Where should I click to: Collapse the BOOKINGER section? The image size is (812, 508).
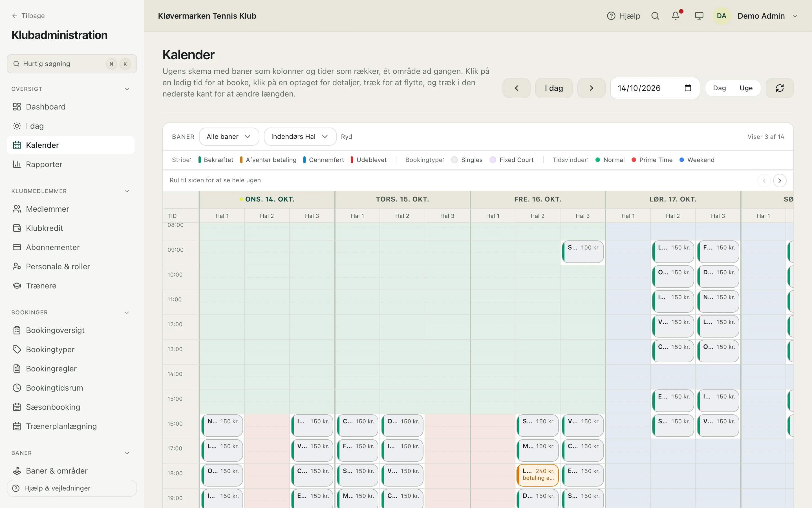(x=127, y=312)
